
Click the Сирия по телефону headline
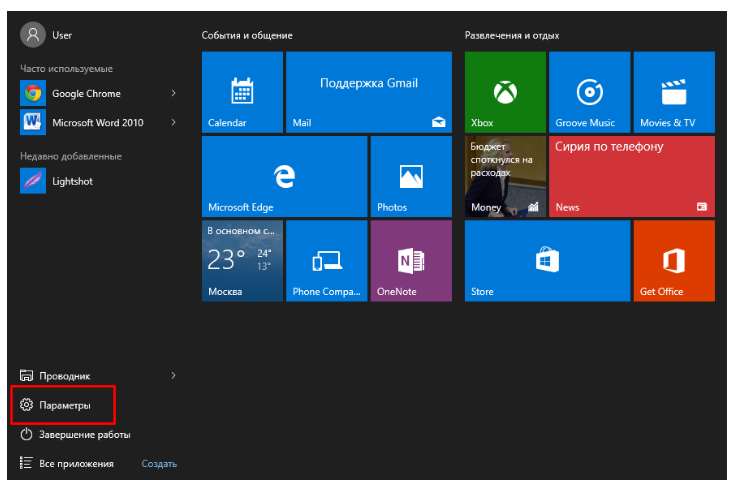609,147
